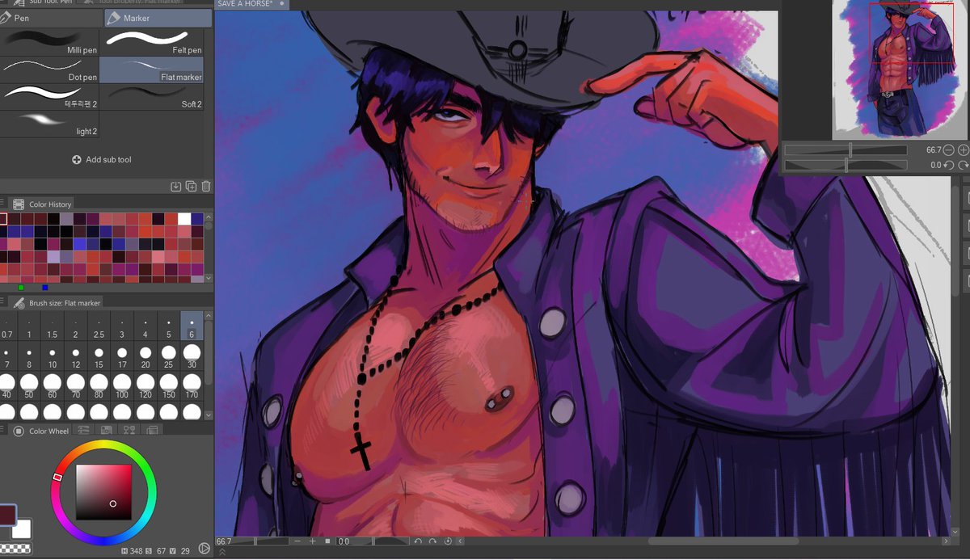Switch to the approximate color tab icon

[x=151, y=431]
